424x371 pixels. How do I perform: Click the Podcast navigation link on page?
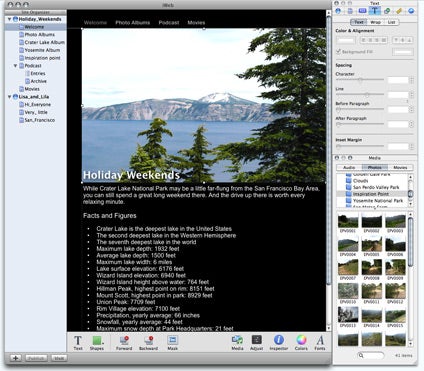coord(169,23)
